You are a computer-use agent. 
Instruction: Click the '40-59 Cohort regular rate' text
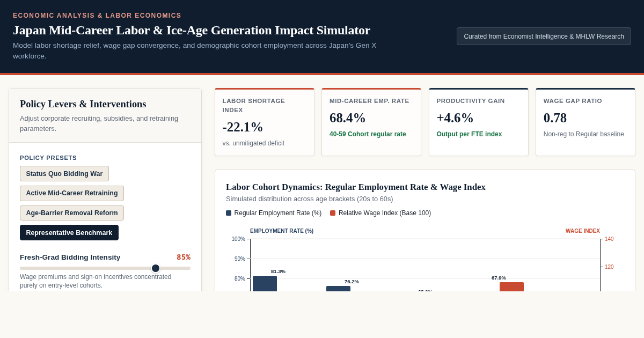tap(368, 134)
